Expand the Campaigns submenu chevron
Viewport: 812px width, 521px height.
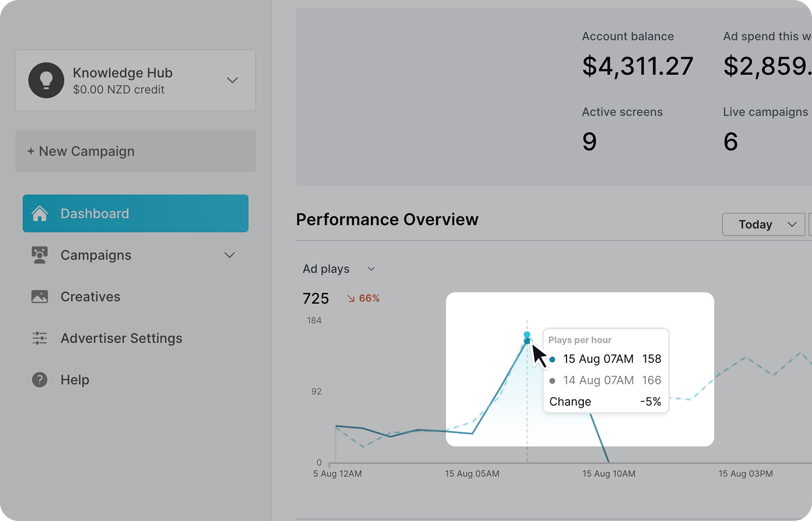(x=230, y=255)
